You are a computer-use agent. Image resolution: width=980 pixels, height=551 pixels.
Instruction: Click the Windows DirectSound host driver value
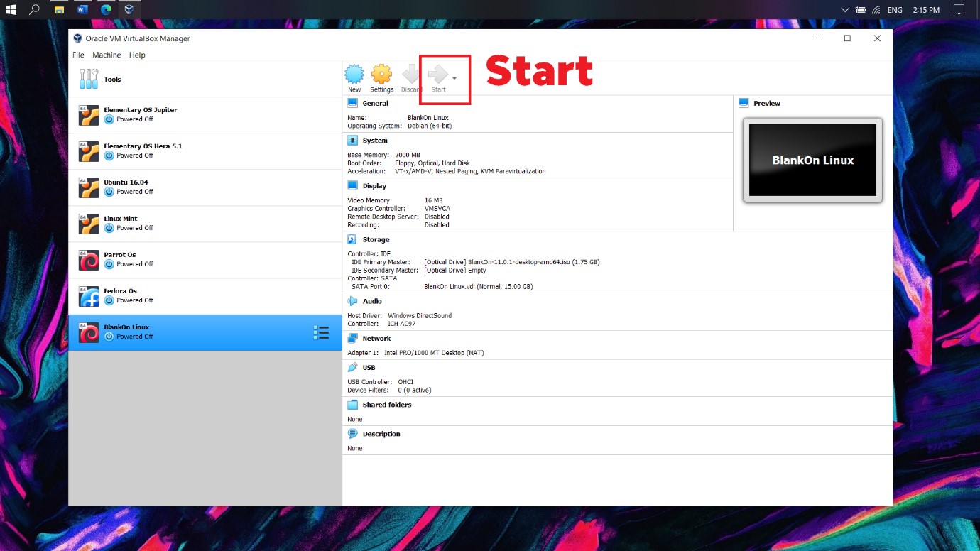pyautogui.click(x=420, y=316)
